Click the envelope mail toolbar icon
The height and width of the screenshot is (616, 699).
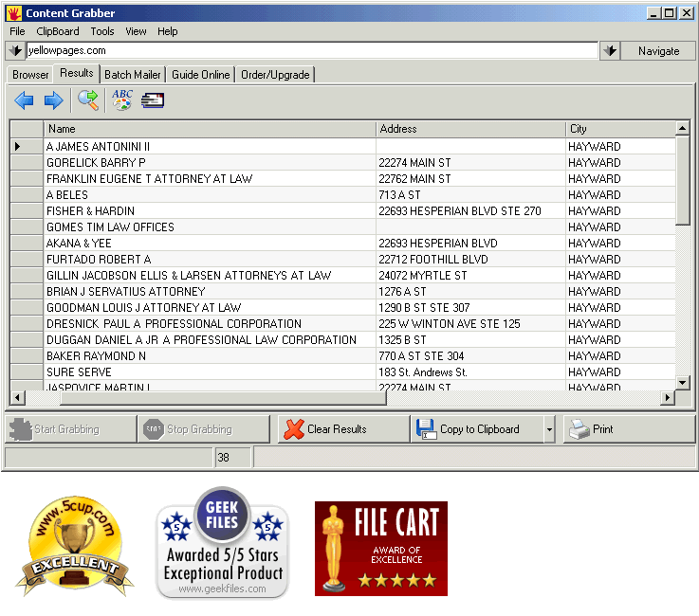[x=153, y=100]
